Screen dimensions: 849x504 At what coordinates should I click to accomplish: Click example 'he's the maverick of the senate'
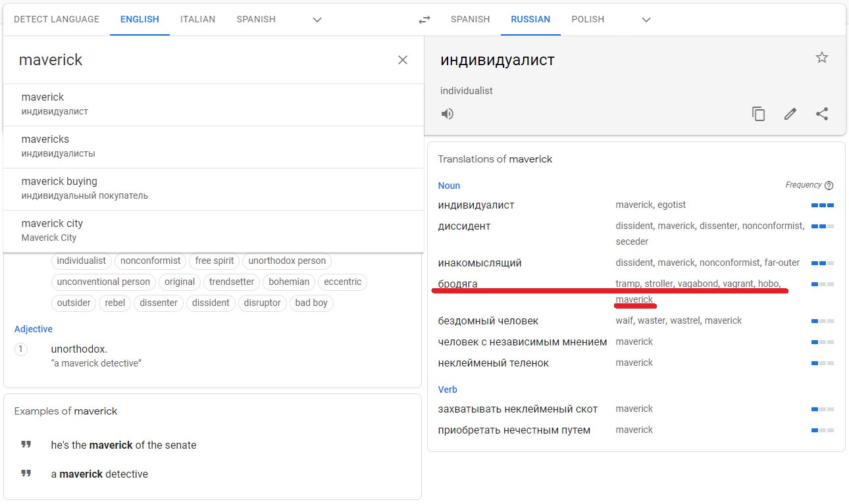click(124, 445)
